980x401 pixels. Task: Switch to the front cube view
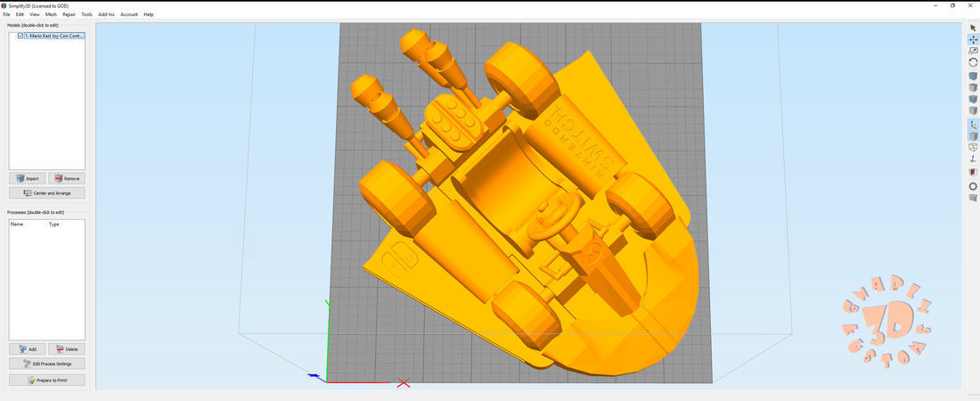coord(973,99)
